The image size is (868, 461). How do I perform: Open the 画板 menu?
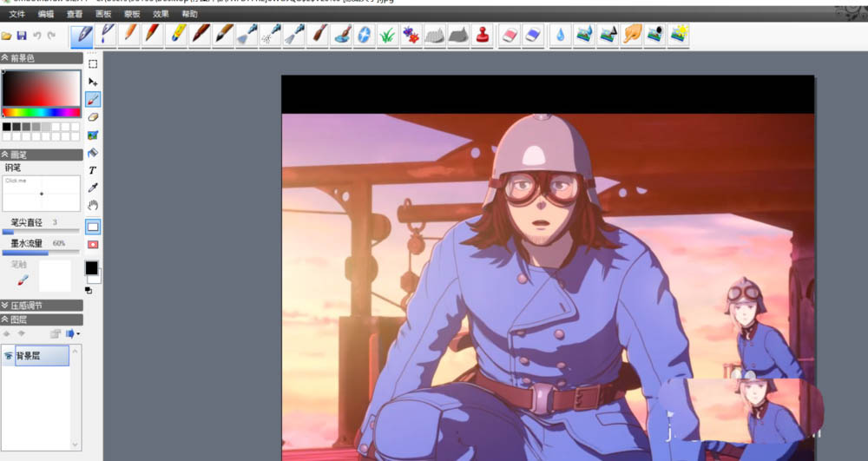tap(103, 14)
